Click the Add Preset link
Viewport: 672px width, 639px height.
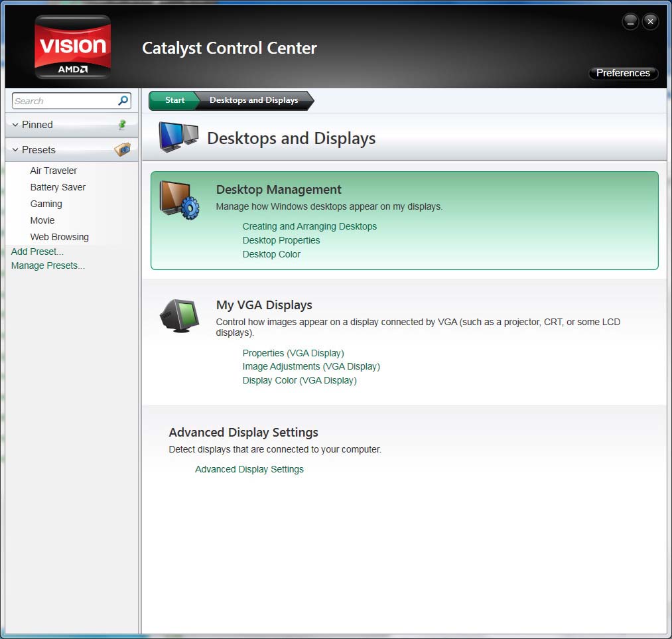click(37, 251)
